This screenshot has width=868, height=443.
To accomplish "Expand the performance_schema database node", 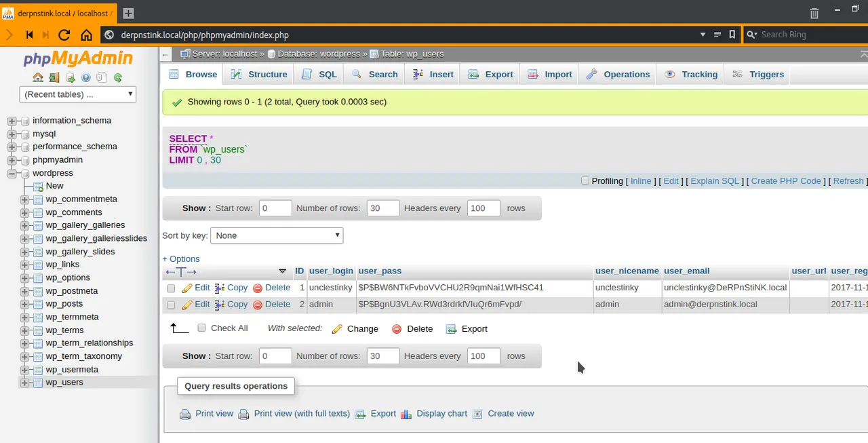I will [x=12, y=147].
